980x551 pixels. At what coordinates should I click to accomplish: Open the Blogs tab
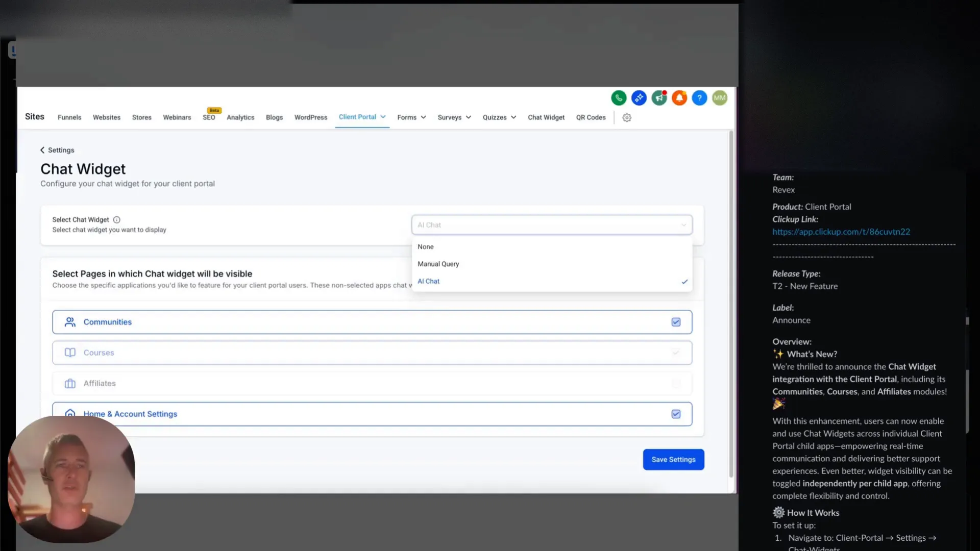click(274, 117)
